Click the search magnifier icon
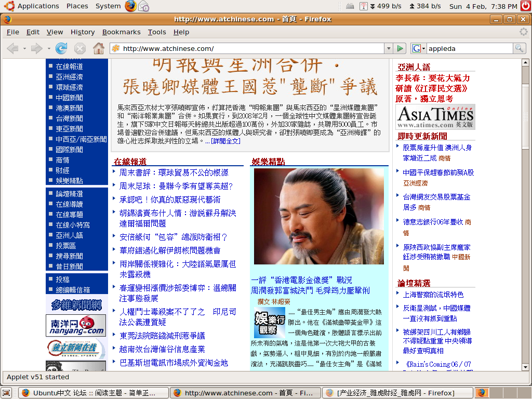The height and width of the screenshot is (399, 532). coord(519,48)
